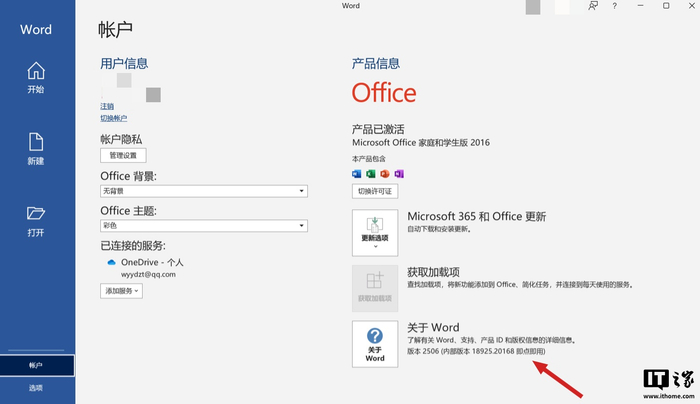Click the 产品已激活 heading

(x=378, y=129)
